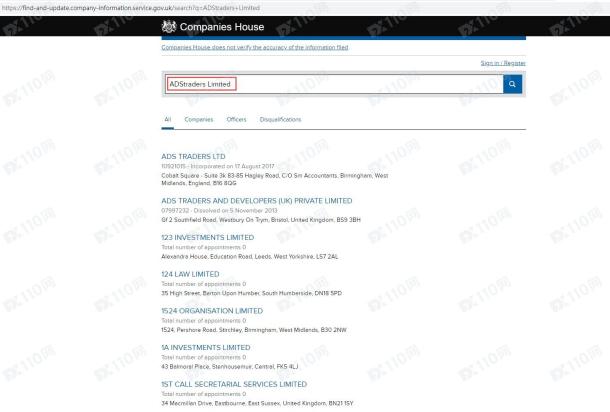Select appointments count under 1ST CALL SECRETARIAL SERVICES
610x412 pixels.
click(x=204, y=394)
